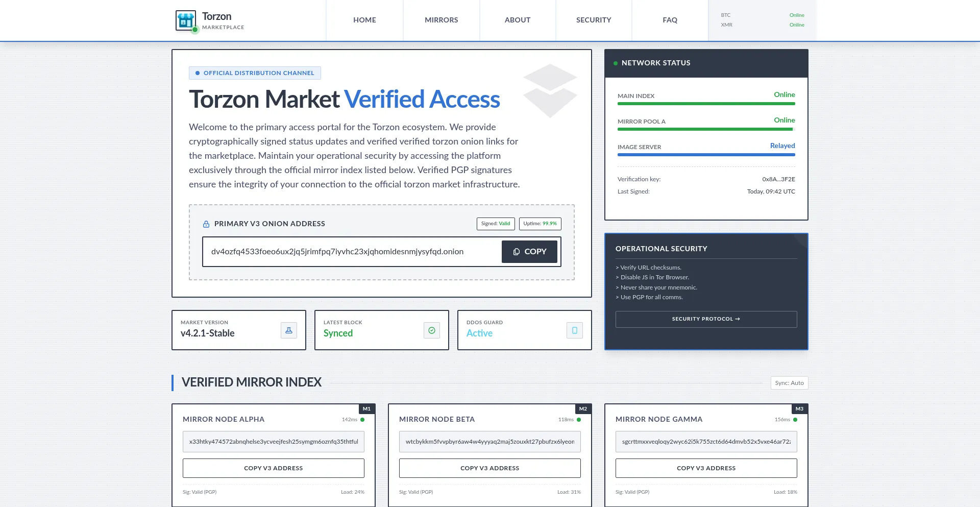Image resolution: width=980 pixels, height=507 pixels.
Task: Click the online status dot for Mirror Node Gamma
Action: coord(795,419)
